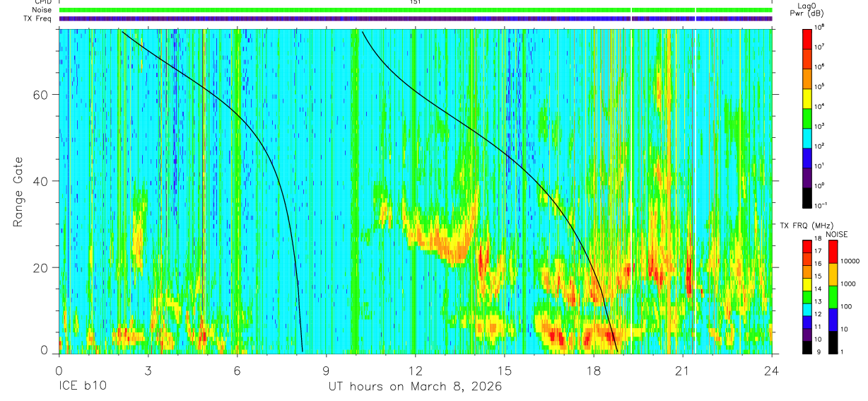Pick the black 9–10 MHz TX FRQ swatch
This screenshot has height=401, width=868.
pyautogui.click(x=807, y=347)
